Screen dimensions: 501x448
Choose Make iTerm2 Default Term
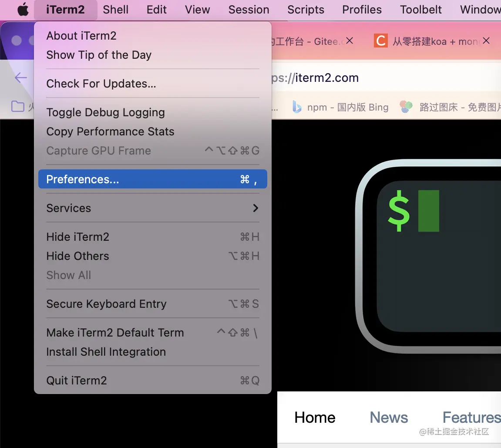click(153, 333)
